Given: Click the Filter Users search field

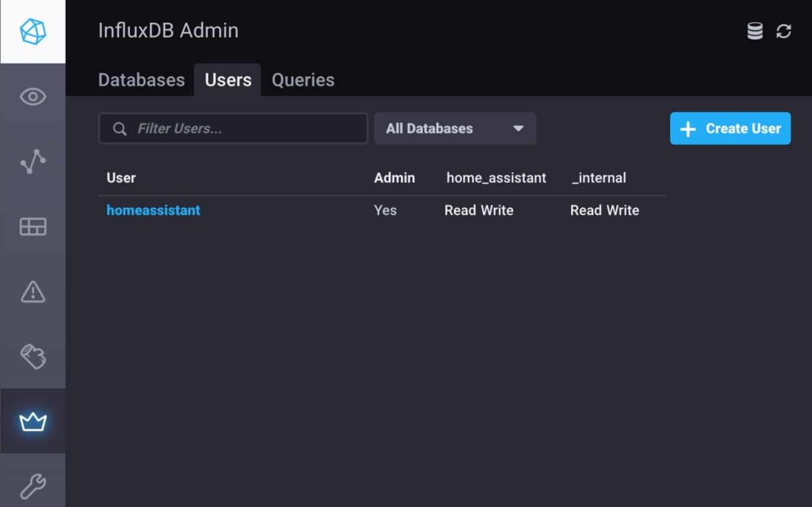Looking at the screenshot, I should pos(233,129).
